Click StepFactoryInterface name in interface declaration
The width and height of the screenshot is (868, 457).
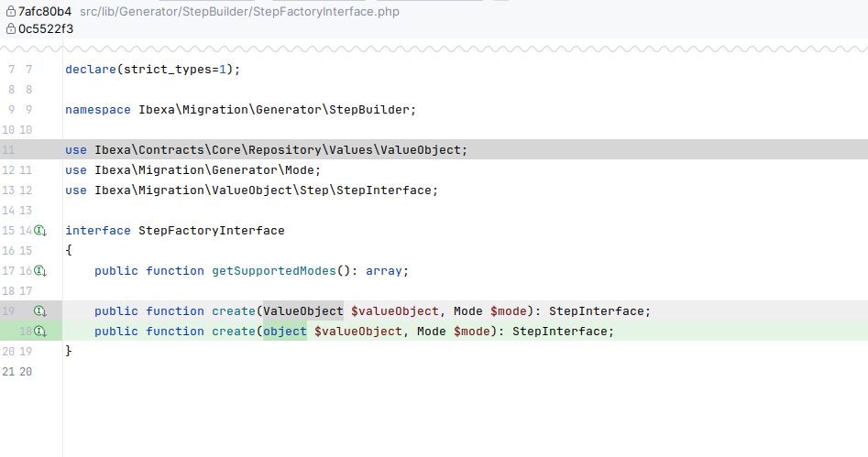tap(211, 231)
